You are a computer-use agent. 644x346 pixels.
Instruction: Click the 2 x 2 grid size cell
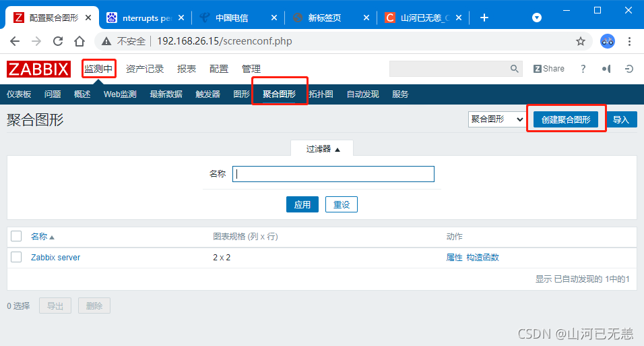point(222,258)
